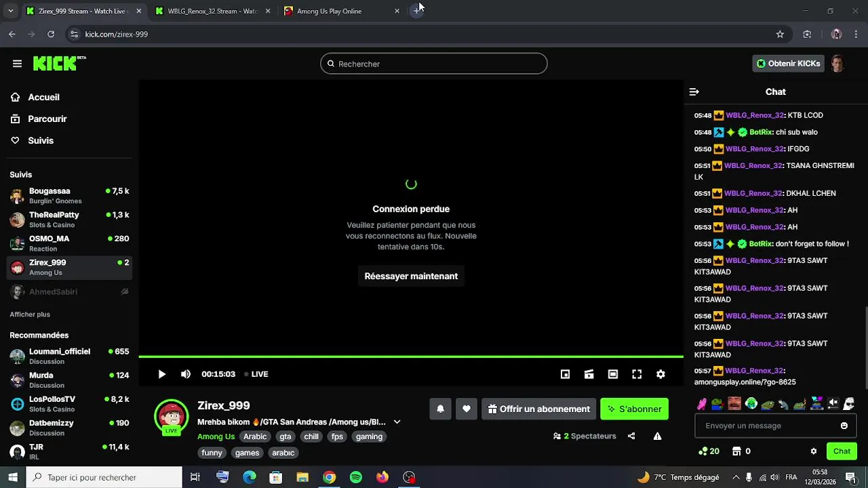The image size is (868, 488).
Task: Open Spotify from the Windows taskbar
Action: click(x=356, y=477)
